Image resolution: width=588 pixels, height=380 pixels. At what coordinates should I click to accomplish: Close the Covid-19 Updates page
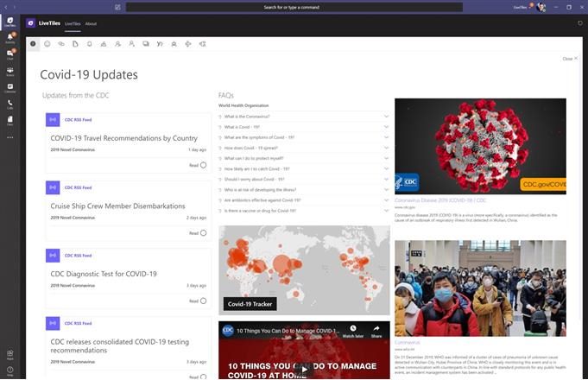click(x=570, y=59)
